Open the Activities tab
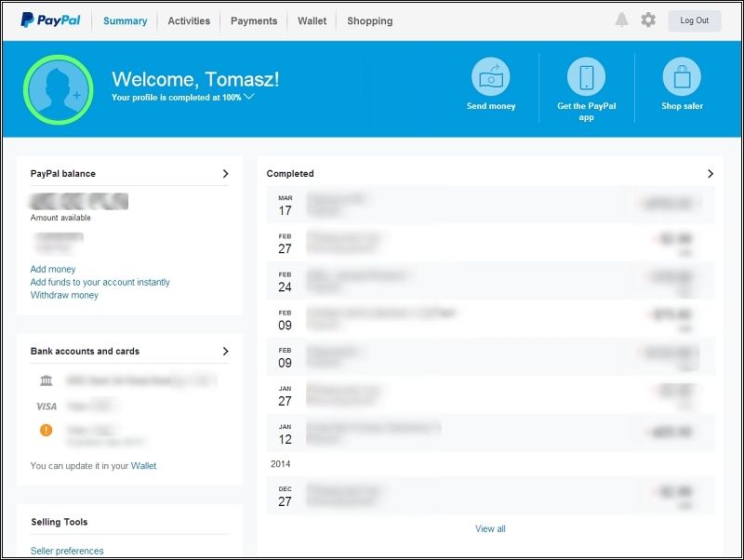 tap(189, 20)
